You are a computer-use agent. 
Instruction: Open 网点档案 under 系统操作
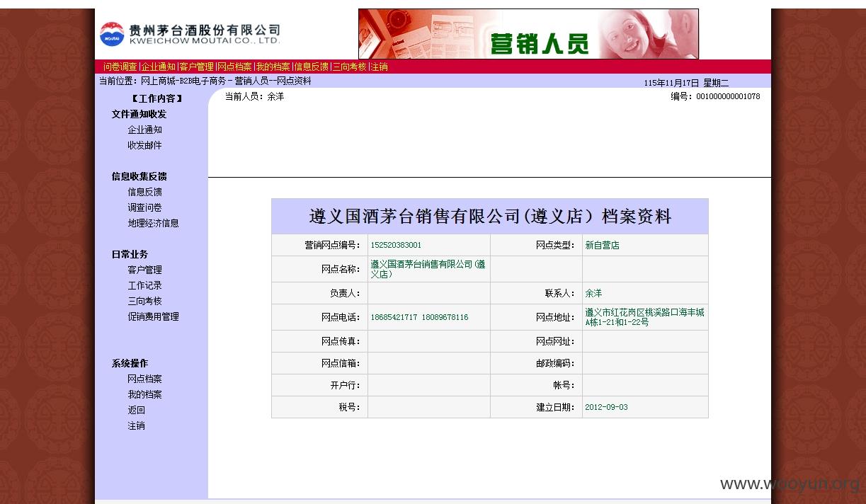[x=144, y=379]
